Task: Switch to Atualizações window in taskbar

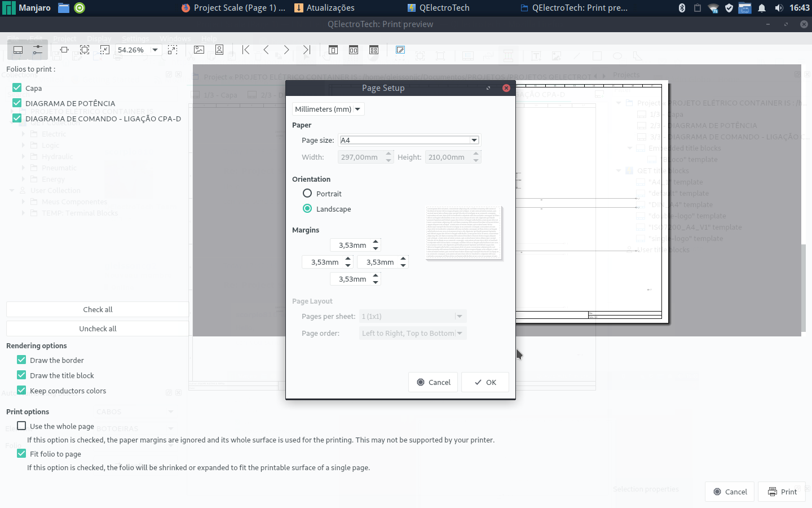Action: pyautogui.click(x=325, y=8)
